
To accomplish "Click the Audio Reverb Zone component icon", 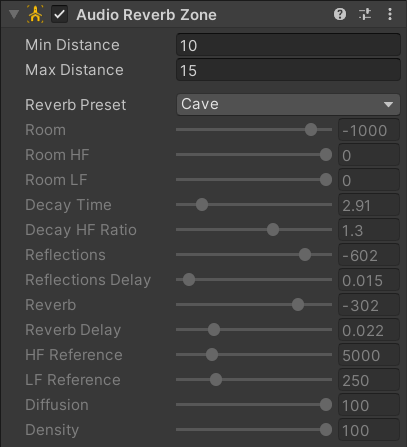I will 35,14.
